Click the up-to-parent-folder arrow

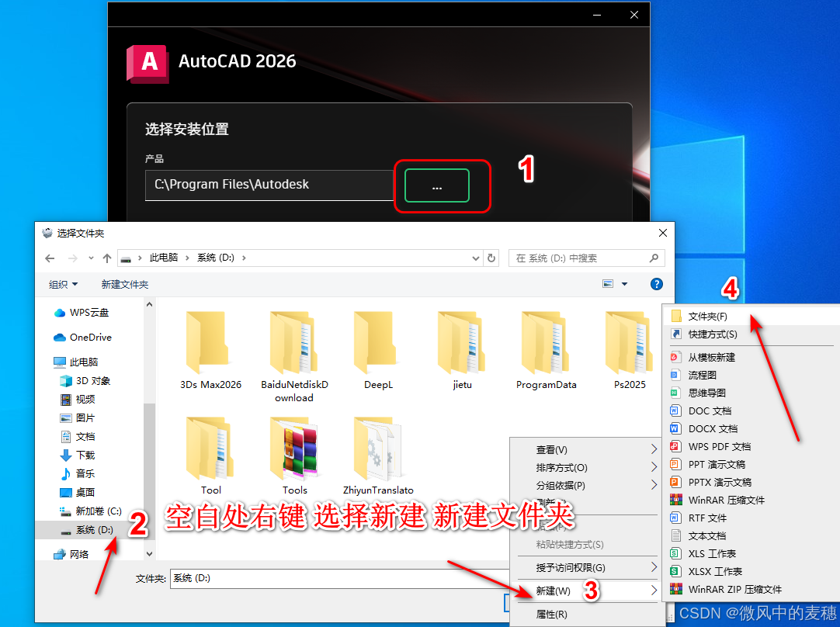106,258
